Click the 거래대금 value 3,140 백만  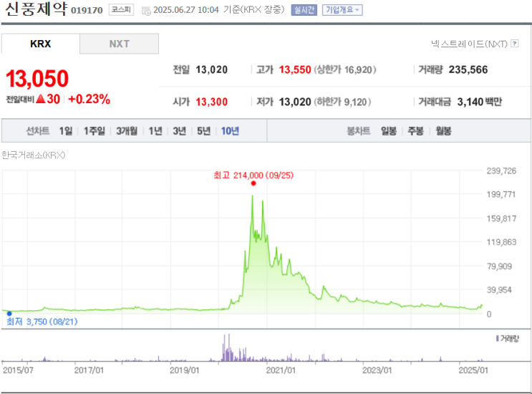click(480, 102)
